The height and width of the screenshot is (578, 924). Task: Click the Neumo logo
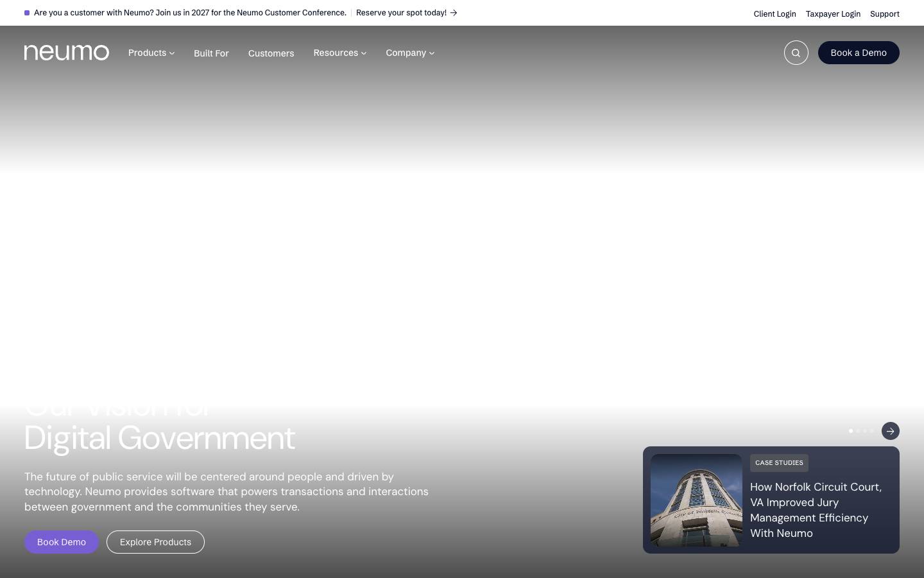67,52
